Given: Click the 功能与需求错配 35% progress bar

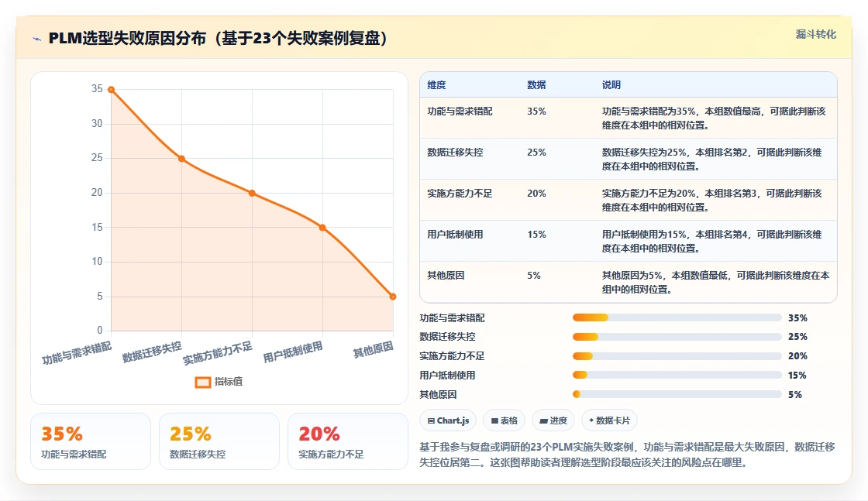Looking at the screenshot, I should (x=677, y=317).
